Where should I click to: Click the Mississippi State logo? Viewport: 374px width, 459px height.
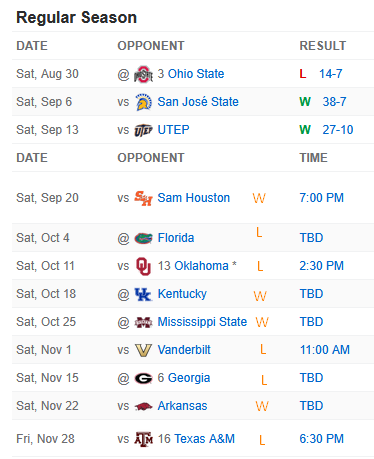[143, 322]
